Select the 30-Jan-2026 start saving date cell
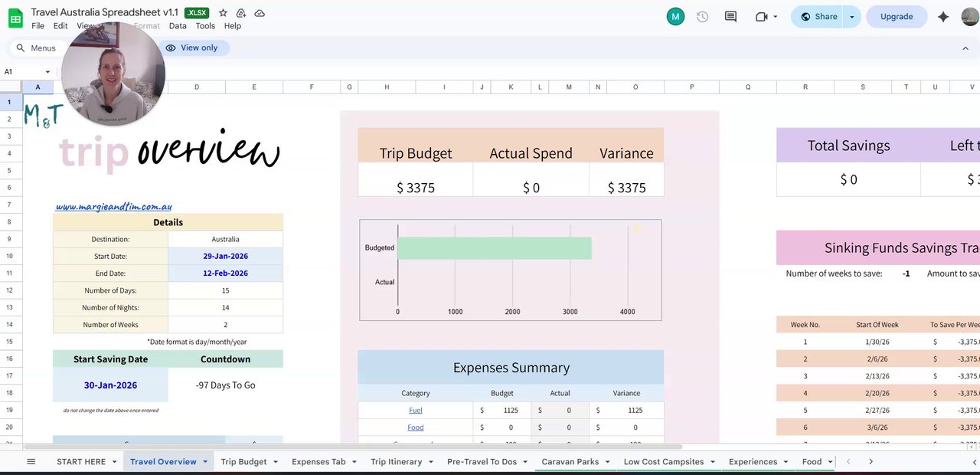Image resolution: width=980 pixels, height=475 pixels. pos(110,385)
